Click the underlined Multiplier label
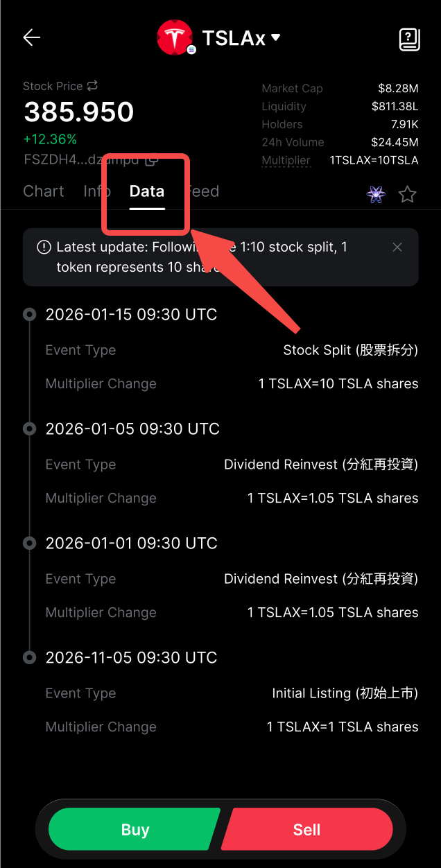 [x=286, y=161]
